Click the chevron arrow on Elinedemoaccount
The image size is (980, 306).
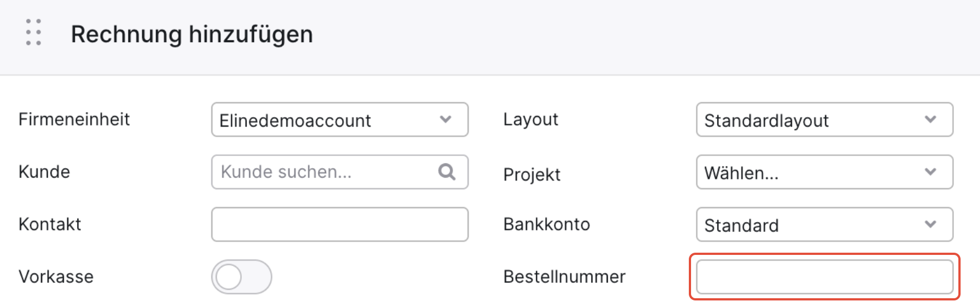[x=445, y=119]
